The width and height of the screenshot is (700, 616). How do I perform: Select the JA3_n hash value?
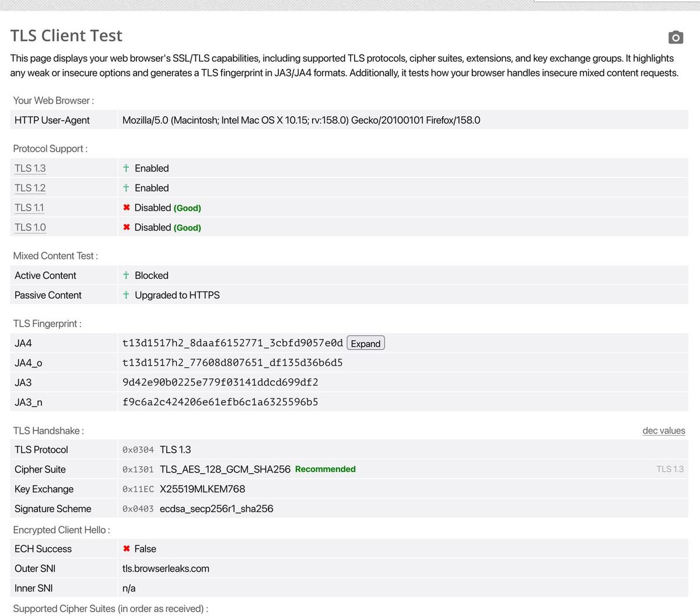[x=220, y=402]
